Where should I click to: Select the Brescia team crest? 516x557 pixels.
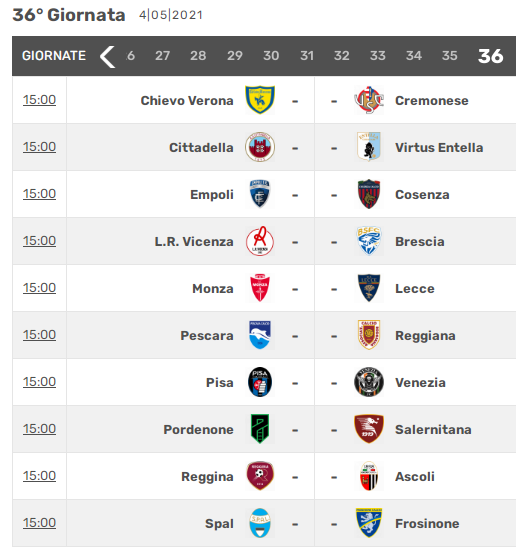click(x=369, y=241)
